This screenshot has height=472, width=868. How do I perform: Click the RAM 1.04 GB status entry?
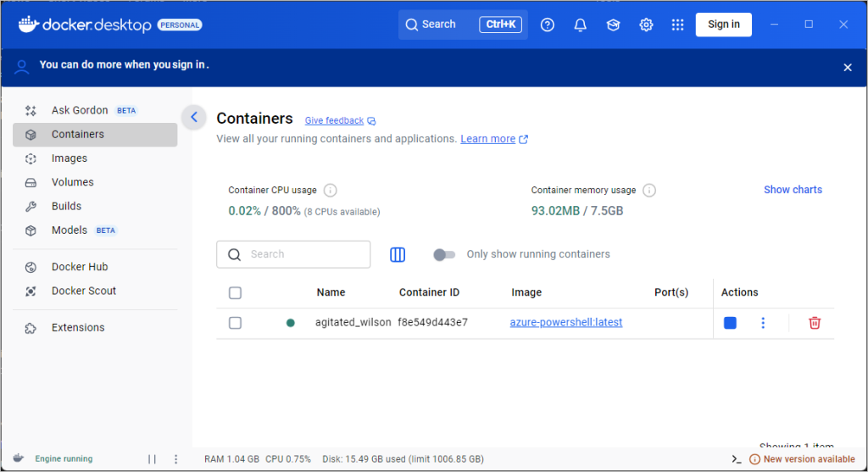tap(231, 459)
